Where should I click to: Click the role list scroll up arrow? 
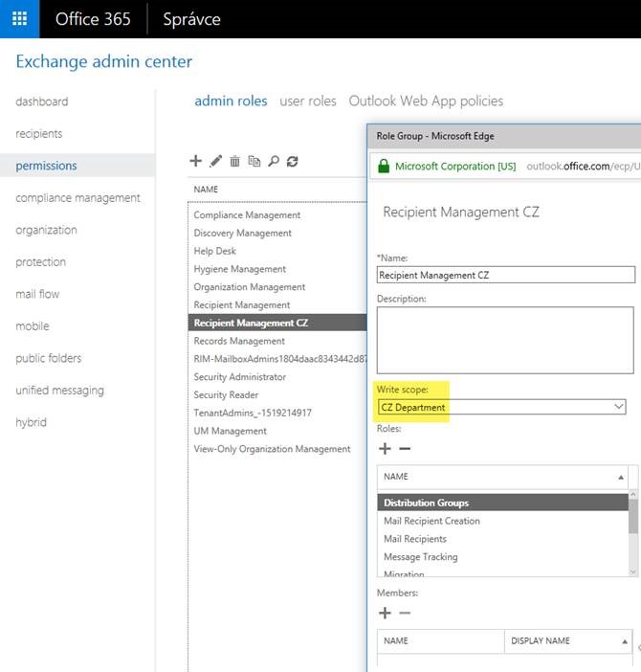pos(632,495)
